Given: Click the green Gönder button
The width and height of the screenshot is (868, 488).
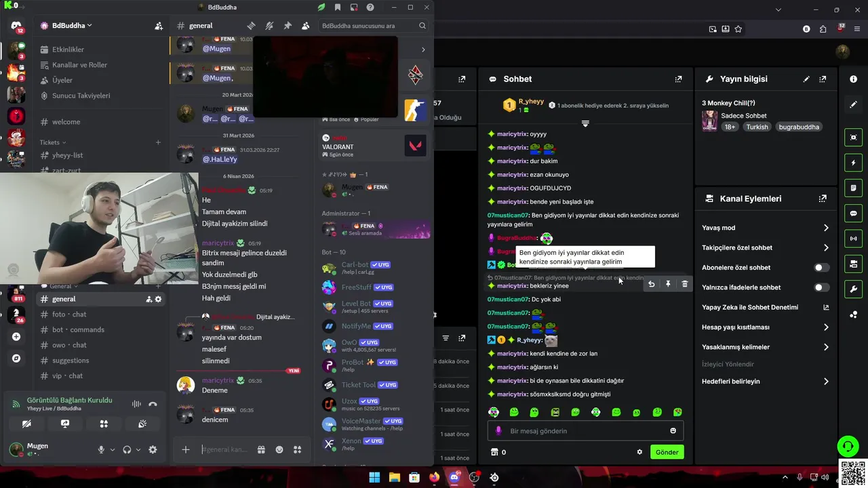Looking at the screenshot, I should pyautogui.click(x=667, y=452).
